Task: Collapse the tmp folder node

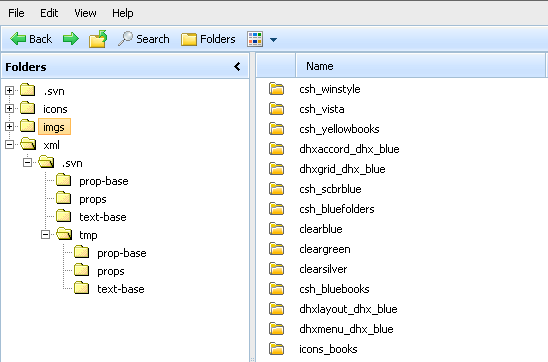Action: (x=45, y=234)
